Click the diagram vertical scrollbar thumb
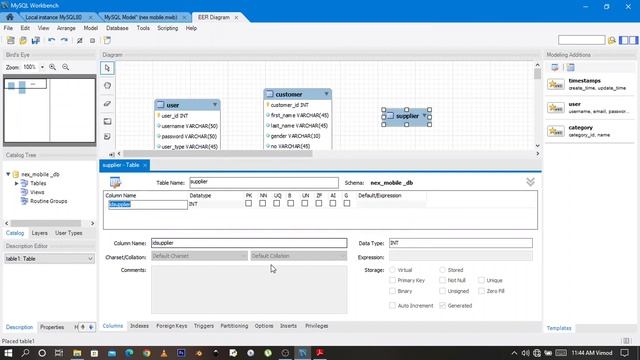This screenshot has height=360, width=640. pos(537,74)
